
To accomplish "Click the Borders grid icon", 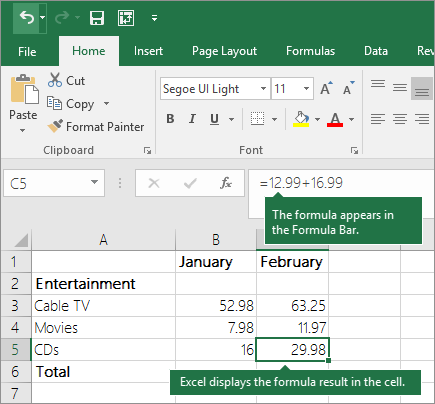I will point(257,119).
